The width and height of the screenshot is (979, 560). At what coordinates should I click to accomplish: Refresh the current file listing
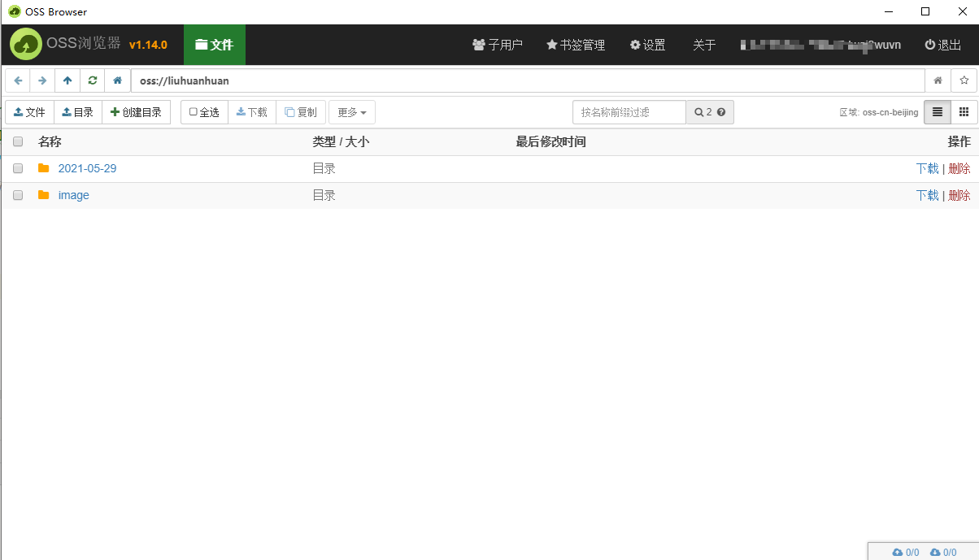(92, 80)
